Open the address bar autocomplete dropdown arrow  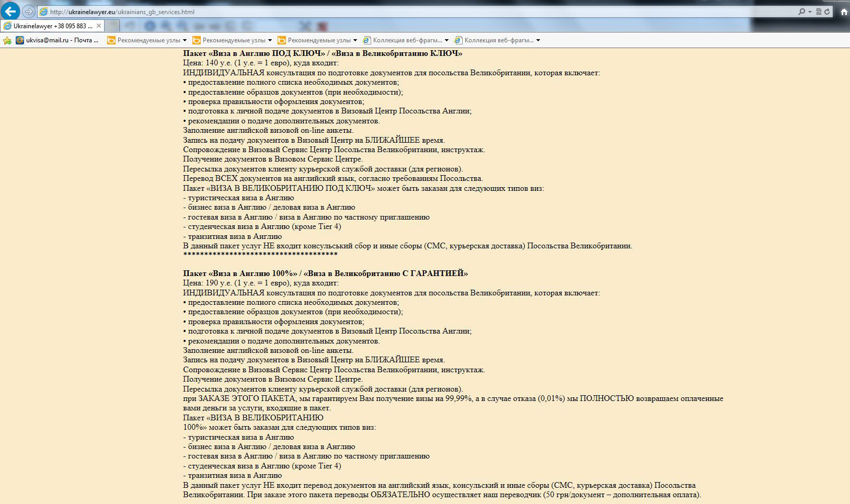click(810, 12)
